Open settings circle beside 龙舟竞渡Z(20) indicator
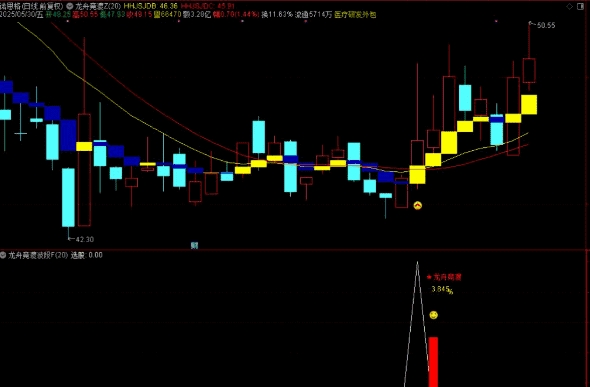590x387 pixels. (70, 6)
